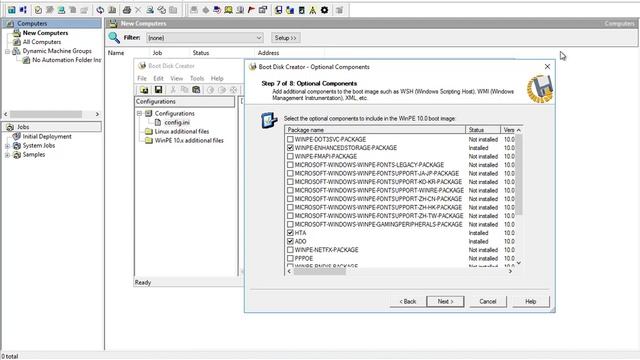The image size is (640, 360).
Task: Click the red flag toolbar icon
Action: click(x=251, y=10)
